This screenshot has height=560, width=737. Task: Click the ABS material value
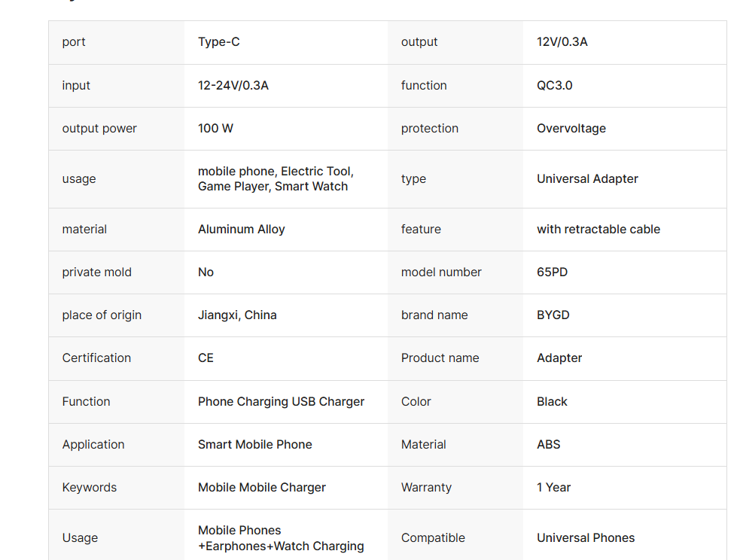[549, 444]
